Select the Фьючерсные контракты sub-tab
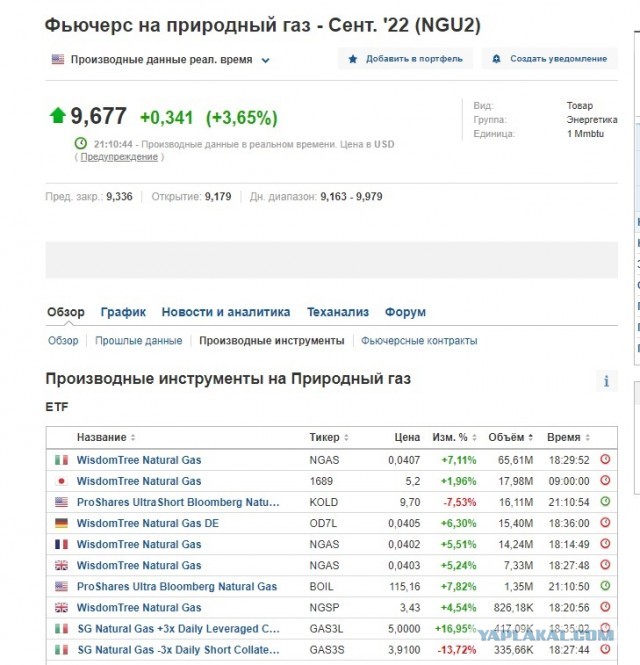 click(419, 341)
